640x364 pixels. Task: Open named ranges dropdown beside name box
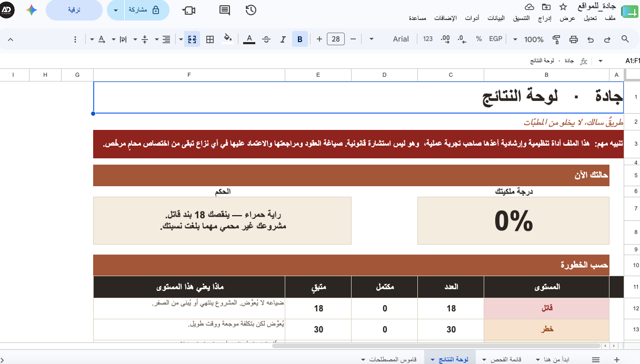coord(601,61)
